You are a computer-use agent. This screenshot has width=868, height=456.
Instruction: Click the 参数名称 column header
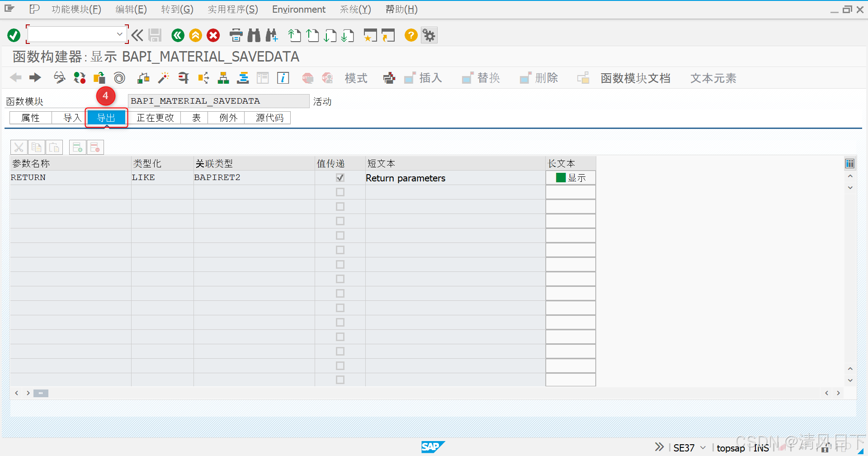[71, 163]
